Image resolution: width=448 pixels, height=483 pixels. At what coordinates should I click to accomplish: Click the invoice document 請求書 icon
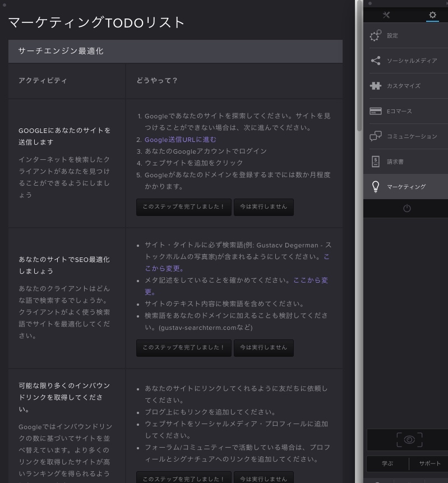click(376, 162)
